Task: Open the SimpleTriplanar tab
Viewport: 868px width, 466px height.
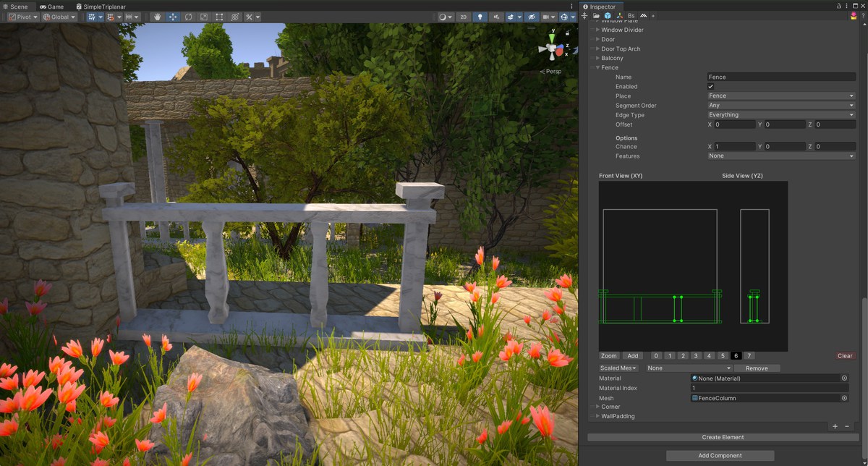Action: (101, 7)
